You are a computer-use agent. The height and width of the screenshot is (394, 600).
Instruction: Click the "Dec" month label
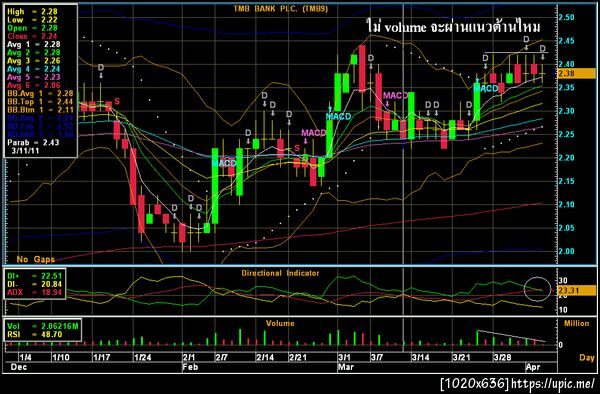19,367
